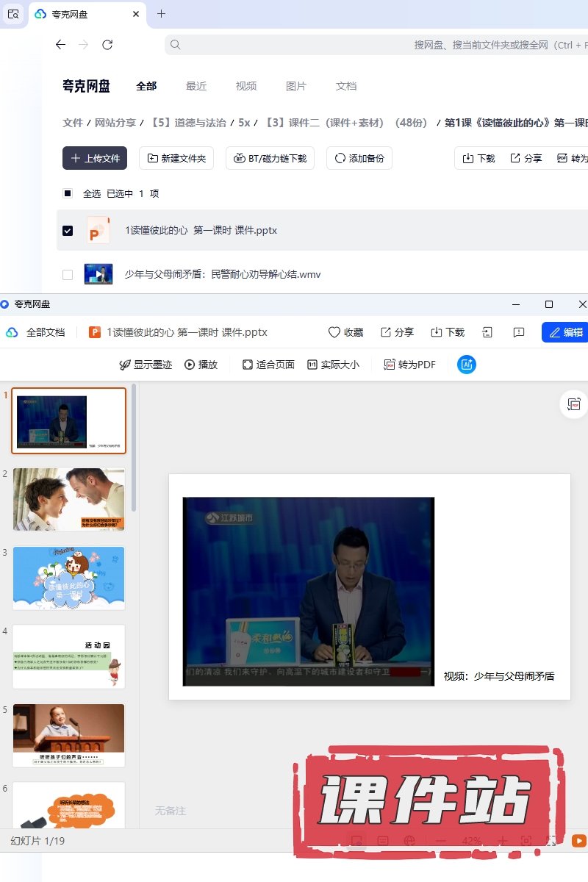Click the AI assistant icon in viewer toolbar
The image size is (588, 882).
click(x=467, y=365)
